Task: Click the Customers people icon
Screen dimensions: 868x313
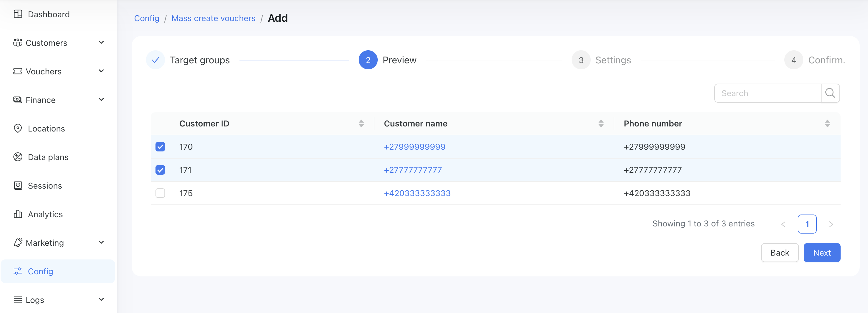Action: [x=18, y=43]
